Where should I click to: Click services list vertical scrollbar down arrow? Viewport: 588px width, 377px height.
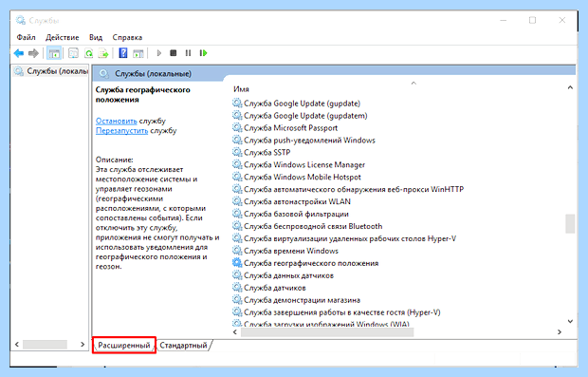[x=570, y=321]
